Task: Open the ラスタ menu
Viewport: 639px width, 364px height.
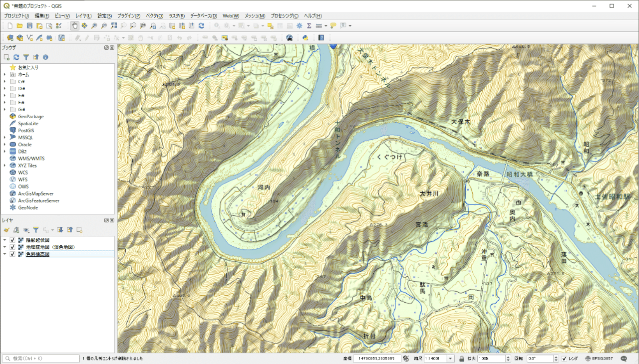Action: [x=176, y=15]
